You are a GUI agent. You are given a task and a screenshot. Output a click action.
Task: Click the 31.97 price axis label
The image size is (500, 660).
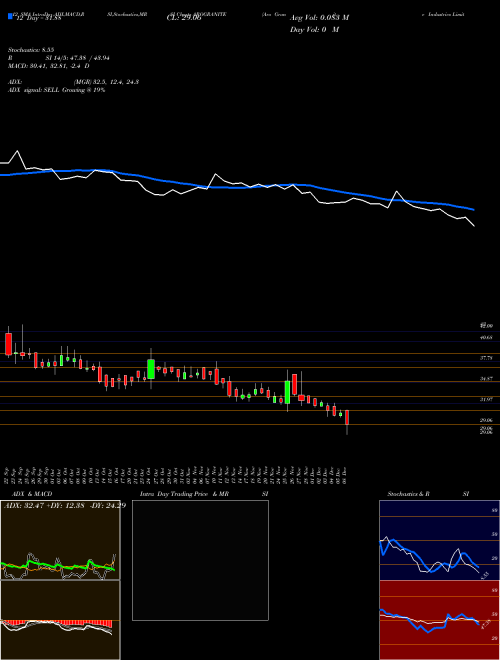pyautogui.click(x=486, y=399)
